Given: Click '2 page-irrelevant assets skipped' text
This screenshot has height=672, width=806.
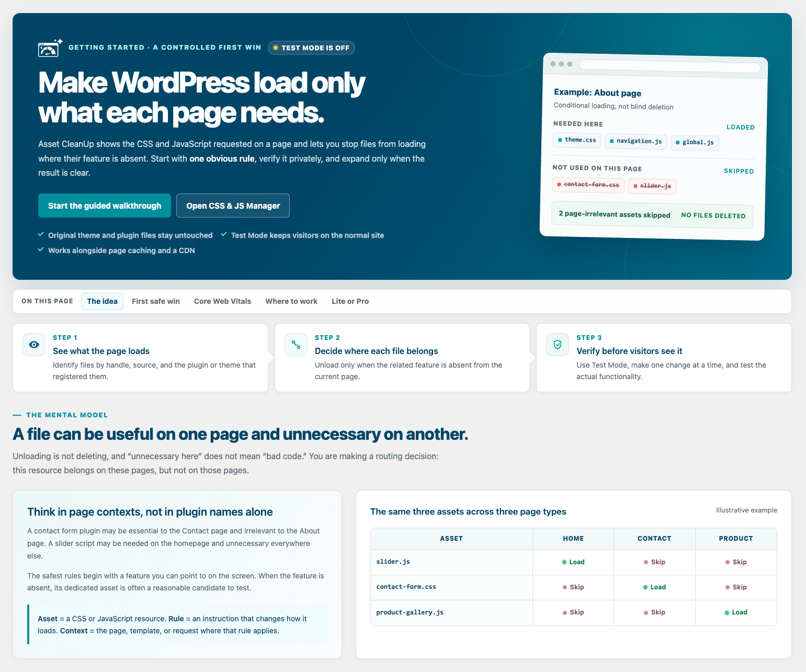Looking at the screenshot, I should 615,214.
